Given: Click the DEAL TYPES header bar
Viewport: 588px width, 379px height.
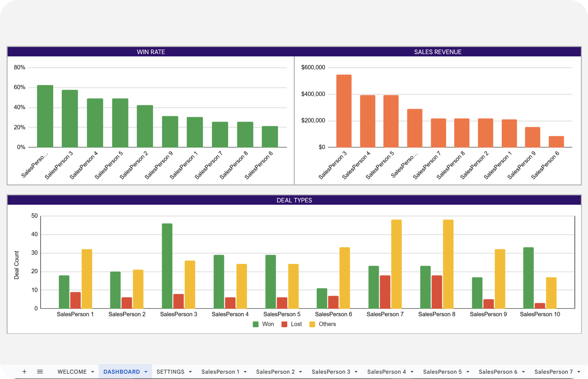Looking at the screenshot, I should 294,200.
